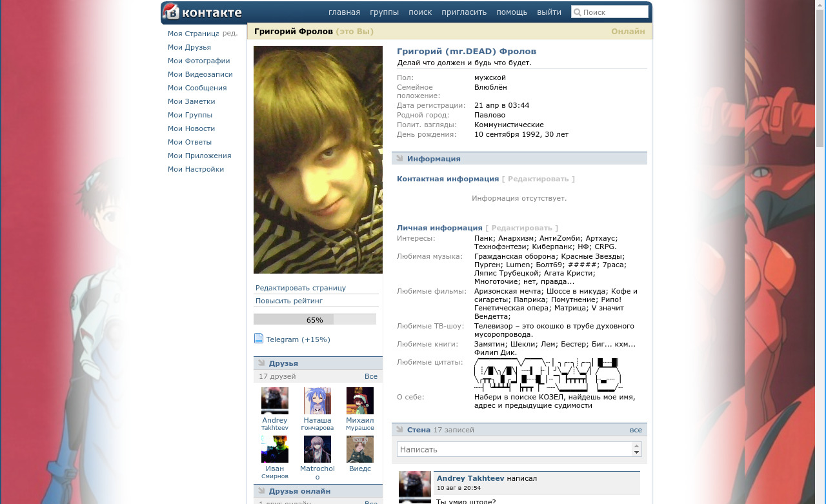The image size is (826, 504).
Task: Click the VKontakte logo icon
Action: point(171,12)
